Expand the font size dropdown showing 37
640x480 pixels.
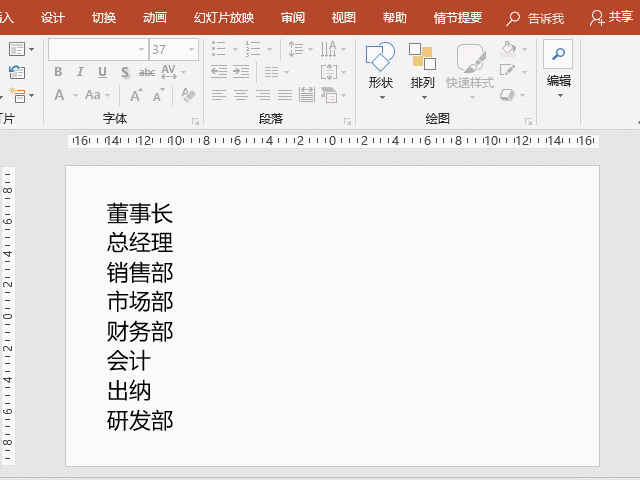click(191, 49)
